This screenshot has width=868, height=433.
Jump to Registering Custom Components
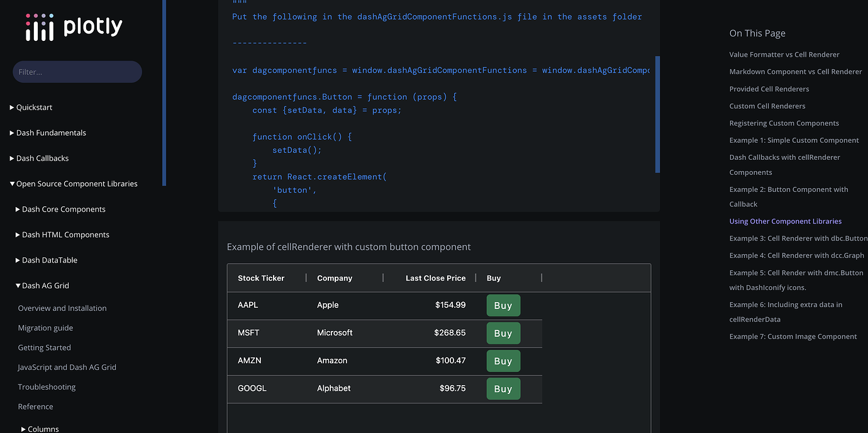coord(784,123)
